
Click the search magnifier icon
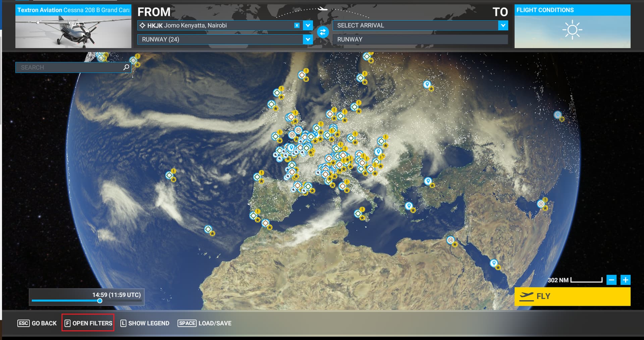pyautogui.click(x=126, y=67)
